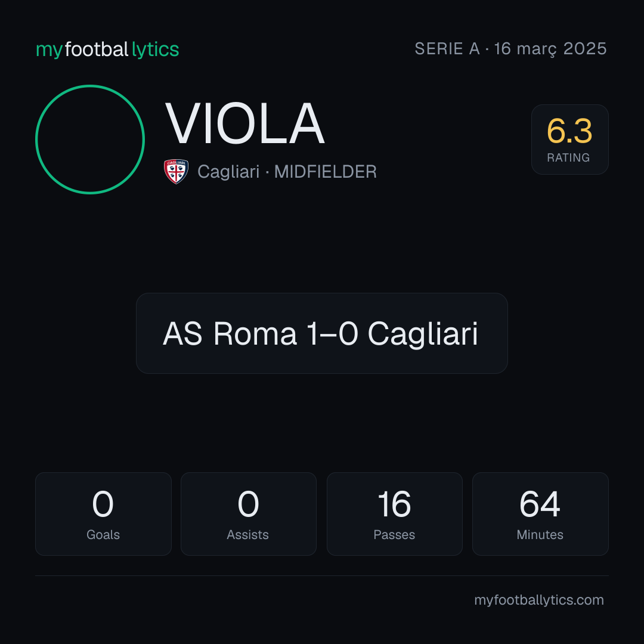Screen dimensions: 644x644
Task: Click the number 64 above Minutes
Action: (540, 503)
